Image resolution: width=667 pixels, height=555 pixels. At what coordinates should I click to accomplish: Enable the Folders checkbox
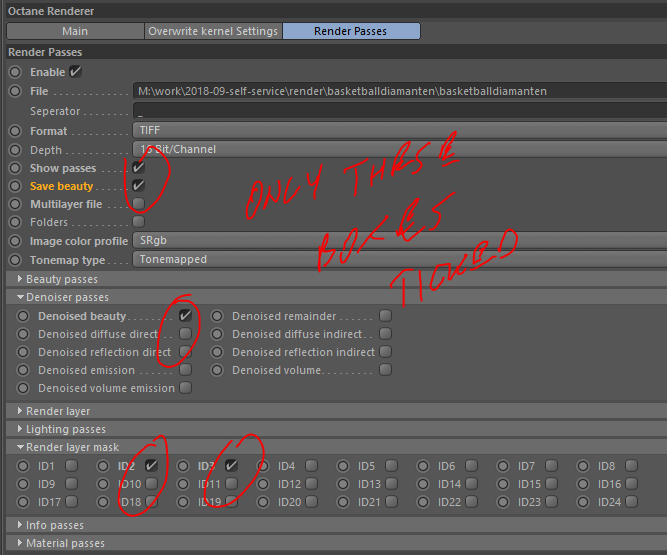coord(138,222)
